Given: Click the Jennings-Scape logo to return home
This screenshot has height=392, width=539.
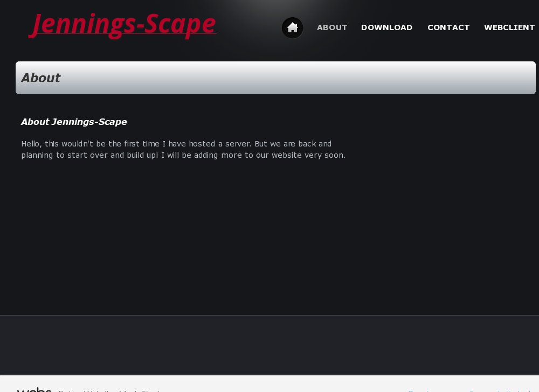Looking at the screenshot, I should (x=122, y=23).
